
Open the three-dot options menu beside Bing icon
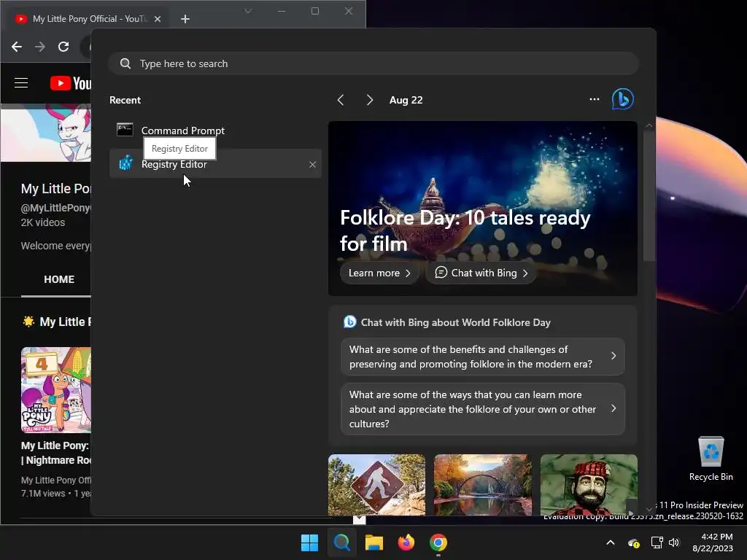[x=594, y=99]
